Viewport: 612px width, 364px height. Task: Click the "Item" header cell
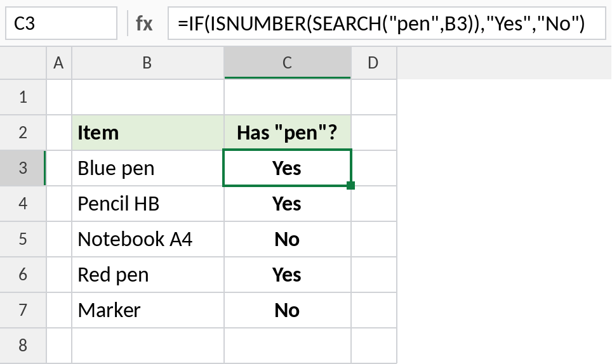pos(147,133)
